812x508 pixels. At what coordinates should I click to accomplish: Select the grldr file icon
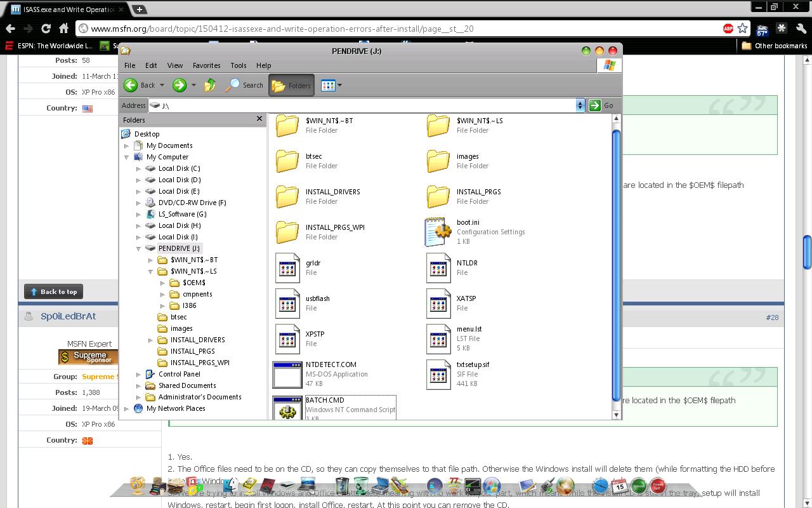pyautogui.click(x=287, y=268)
